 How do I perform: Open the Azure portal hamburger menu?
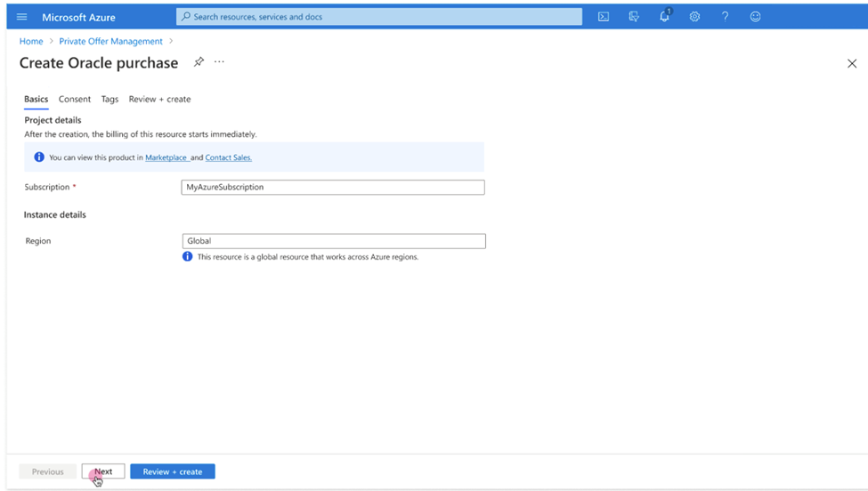tap(22, 17)
